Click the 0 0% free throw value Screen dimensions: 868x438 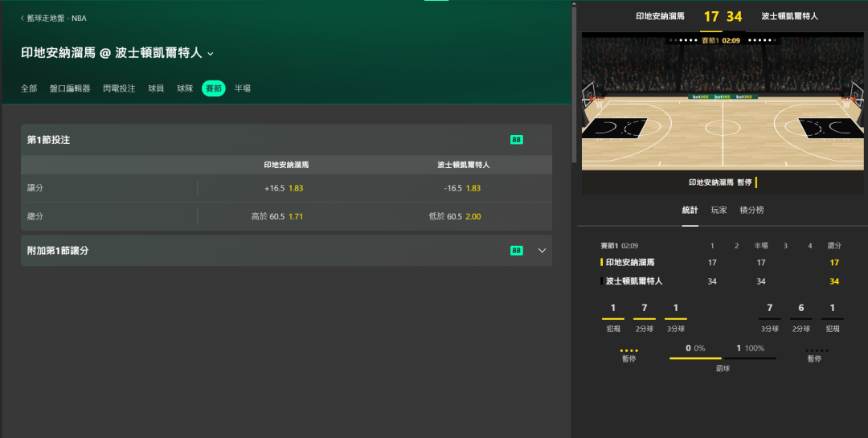click(695, 348)
